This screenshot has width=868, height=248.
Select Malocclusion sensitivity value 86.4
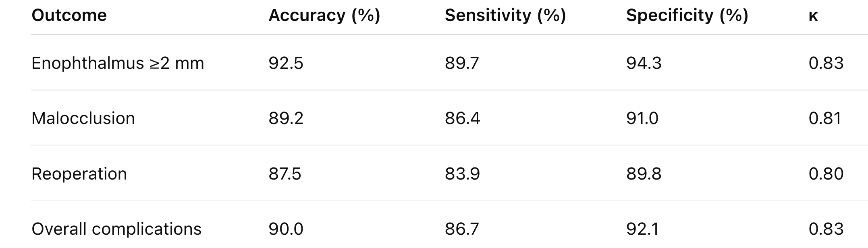462,118
